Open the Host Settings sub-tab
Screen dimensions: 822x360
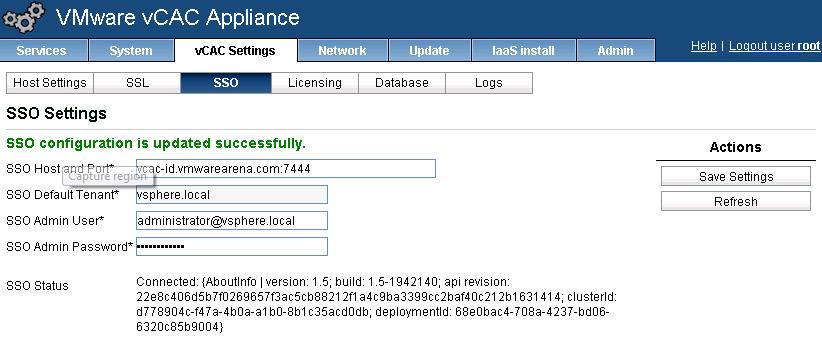[x=50, y=83]
